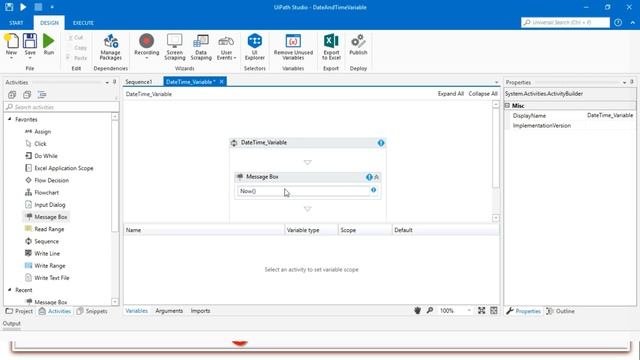Close the DateTime_Variable tab
The height and width of the screenshot is (360, 640).
tap(221, 82)
